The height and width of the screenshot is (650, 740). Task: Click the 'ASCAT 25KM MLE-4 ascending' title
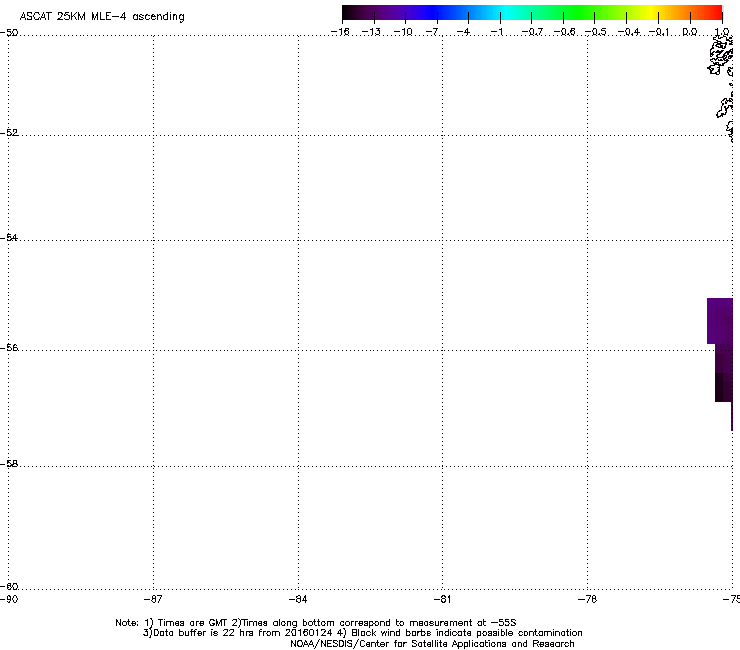[x=102, y=17]
